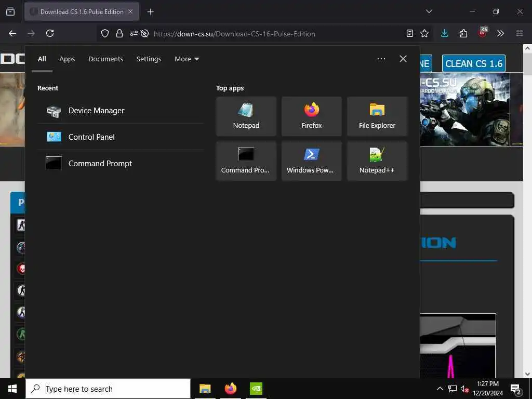Launch Command Prompt from the Recent list
Viewport: 532px width, 399px height.
click(121, 164)
